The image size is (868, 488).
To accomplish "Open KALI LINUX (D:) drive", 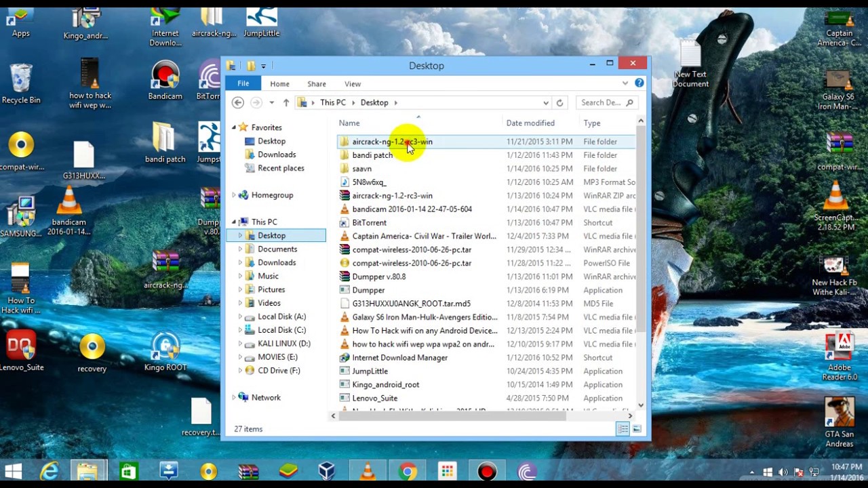I will (283, 344).
